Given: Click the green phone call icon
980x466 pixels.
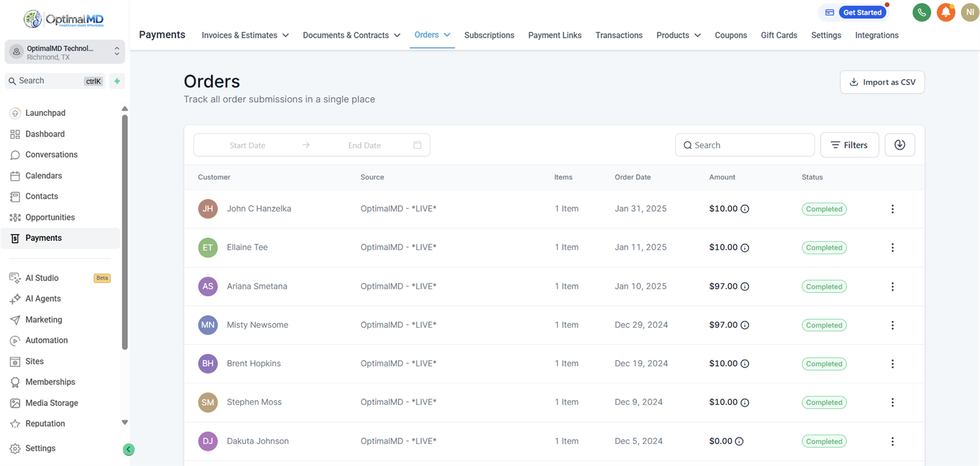Looking at the screenshot, I should (921, 12).
